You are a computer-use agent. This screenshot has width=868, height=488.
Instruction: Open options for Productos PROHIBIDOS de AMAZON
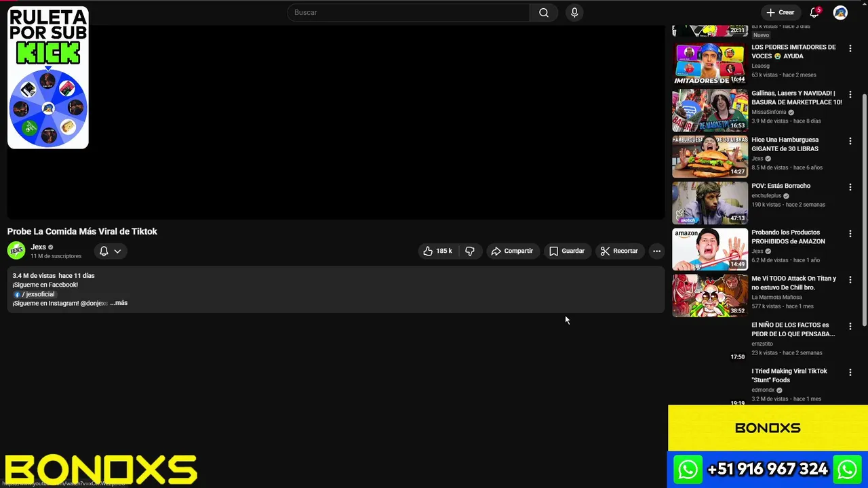850,233
